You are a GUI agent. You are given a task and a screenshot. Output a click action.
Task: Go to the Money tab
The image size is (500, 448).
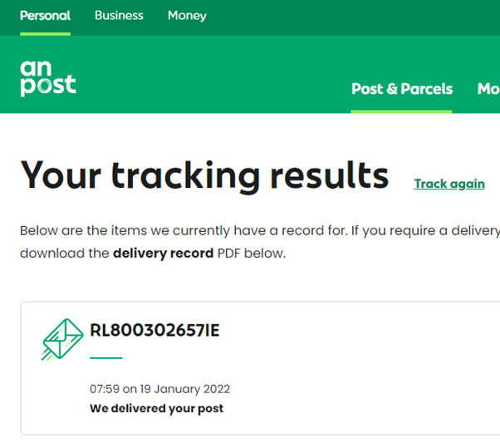pos(187,16)
